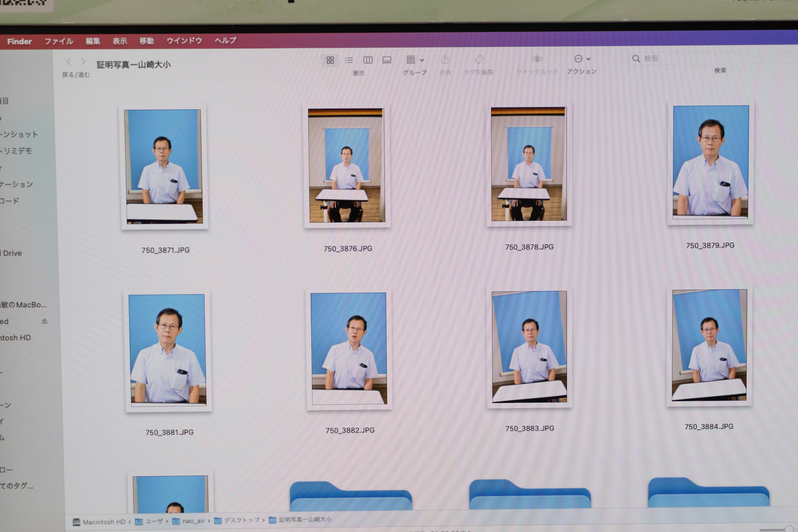Click the file name 750_3882.JPG
The image size is (798, 532).
(350, 430)
